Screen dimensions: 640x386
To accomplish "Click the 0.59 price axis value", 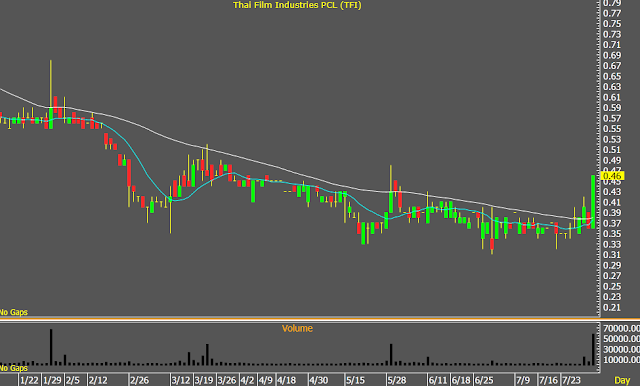I will pyautogui.click(x=612, y=108).
